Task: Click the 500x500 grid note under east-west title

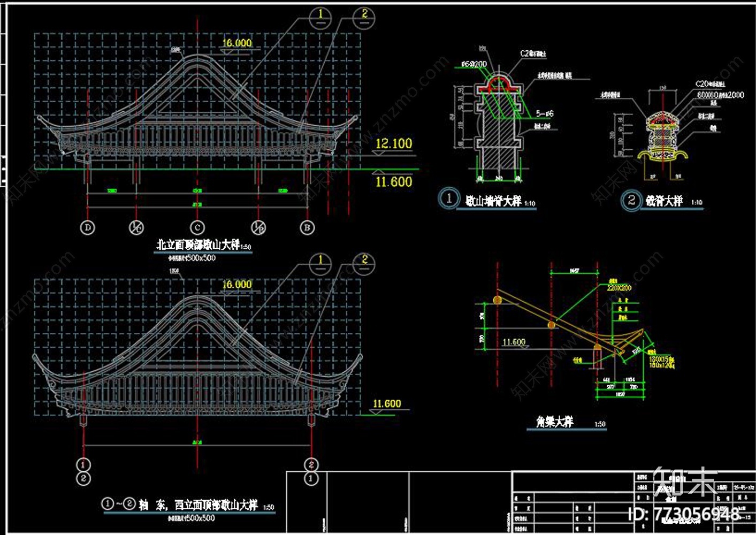Action: pyautogui.click(x=192, y=518)
